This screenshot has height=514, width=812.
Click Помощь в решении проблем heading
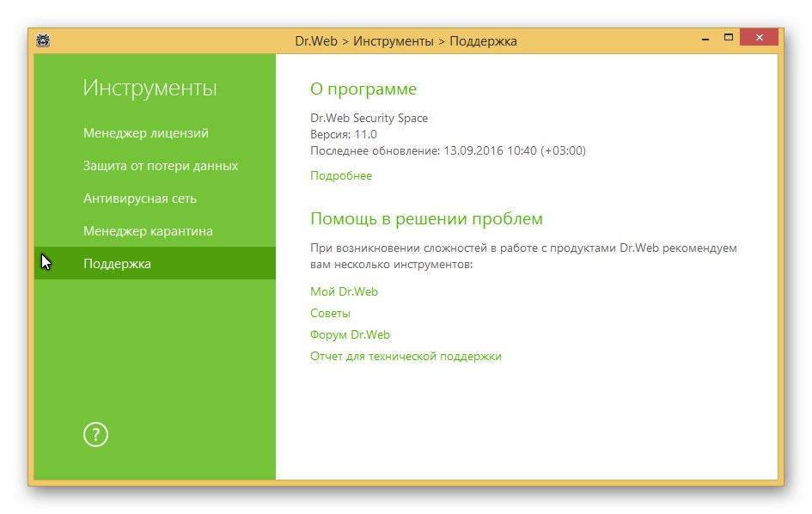point(426,218)
